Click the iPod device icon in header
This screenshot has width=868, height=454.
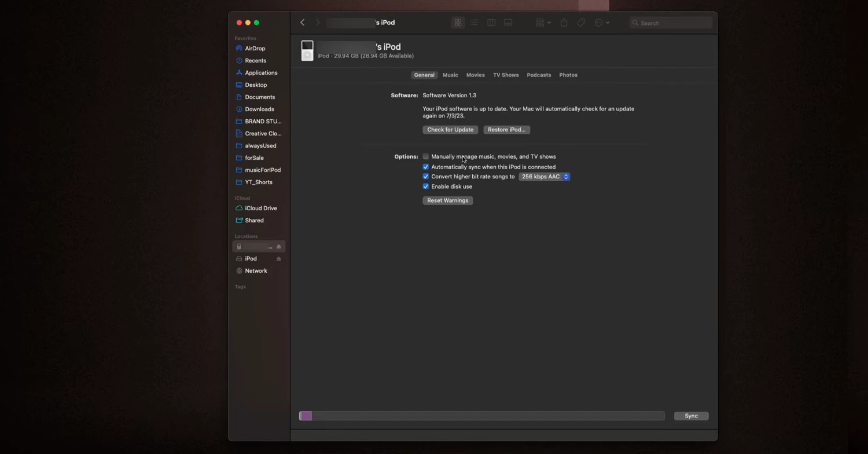[307, 50]
